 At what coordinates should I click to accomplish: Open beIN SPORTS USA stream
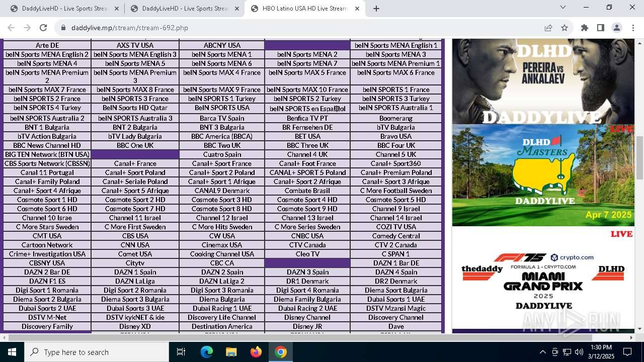click(x=222, y=108)
